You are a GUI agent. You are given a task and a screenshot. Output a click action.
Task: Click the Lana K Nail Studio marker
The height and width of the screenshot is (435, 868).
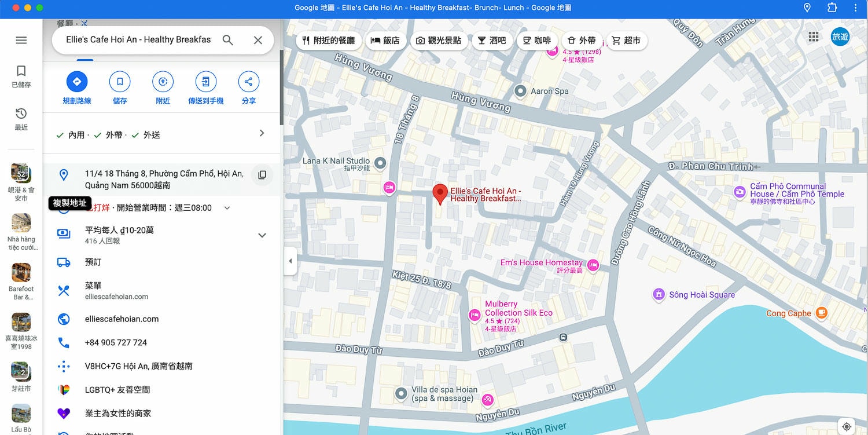380,163
